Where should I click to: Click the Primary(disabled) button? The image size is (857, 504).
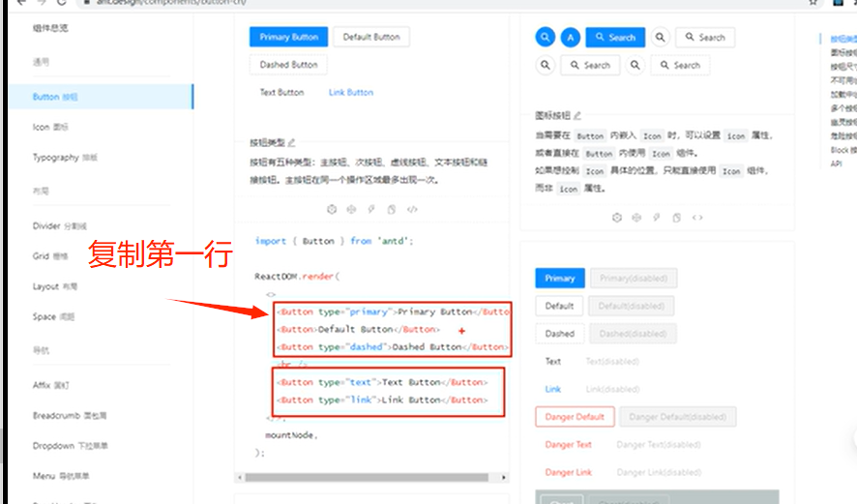pos(634,279)
